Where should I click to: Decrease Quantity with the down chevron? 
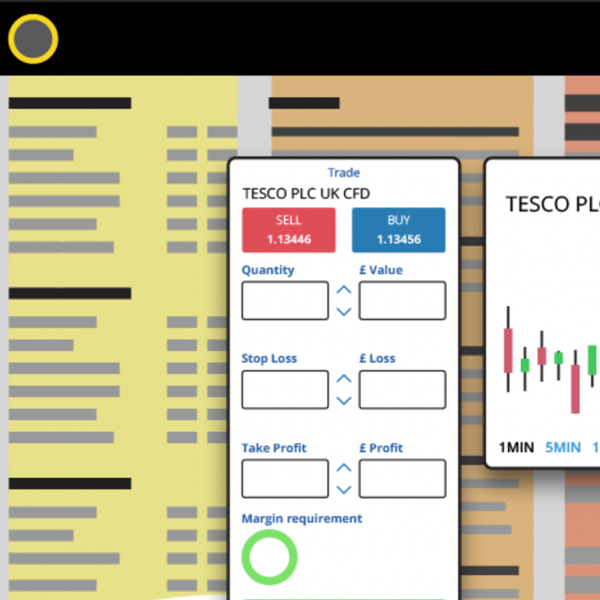[x=344, y=312]
